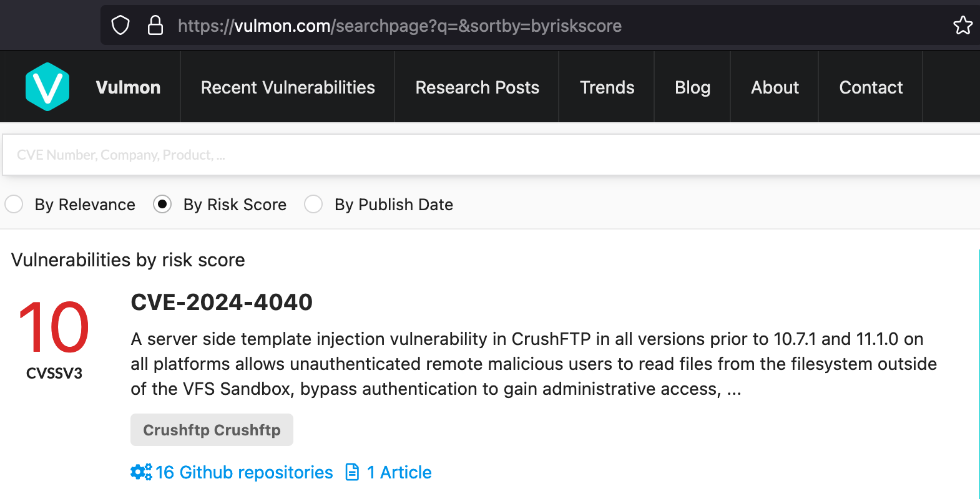Viewport: 980px width, 499px height.
Task: Click the document icon beside 1 Article
Action: click(353, 472)
